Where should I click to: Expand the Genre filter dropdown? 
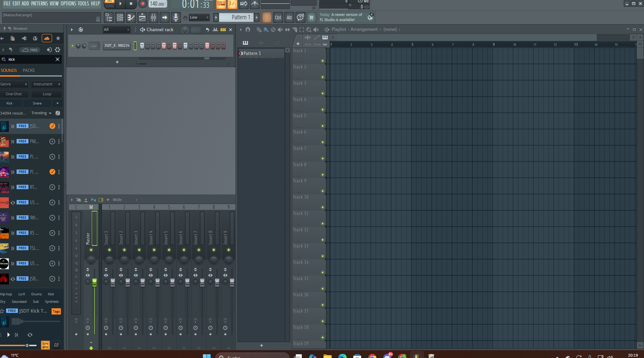14,84
